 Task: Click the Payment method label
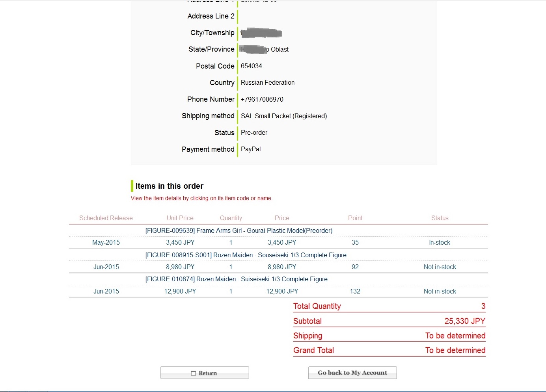pyautogui.click(x=208, y=149)
